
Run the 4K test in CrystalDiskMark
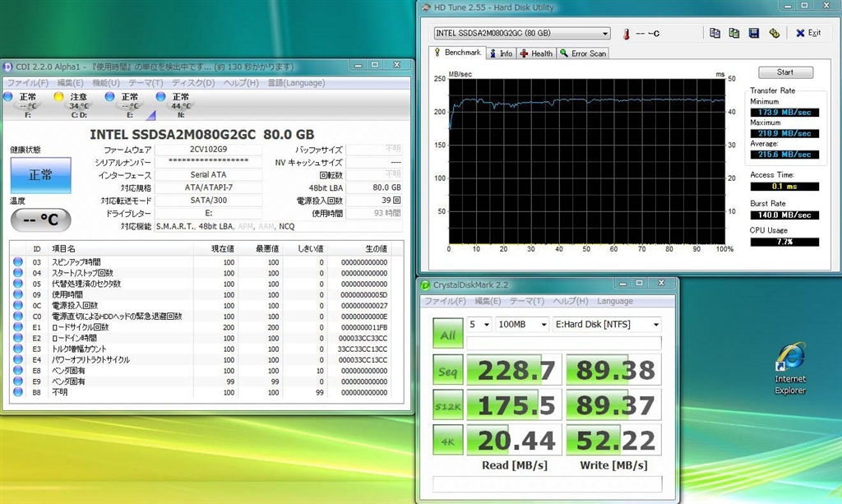(448, 440)
